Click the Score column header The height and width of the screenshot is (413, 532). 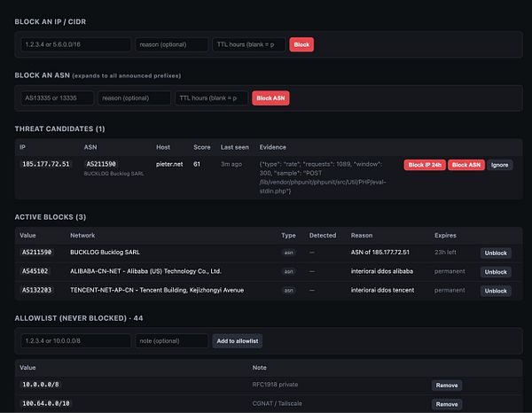point(202,147)
